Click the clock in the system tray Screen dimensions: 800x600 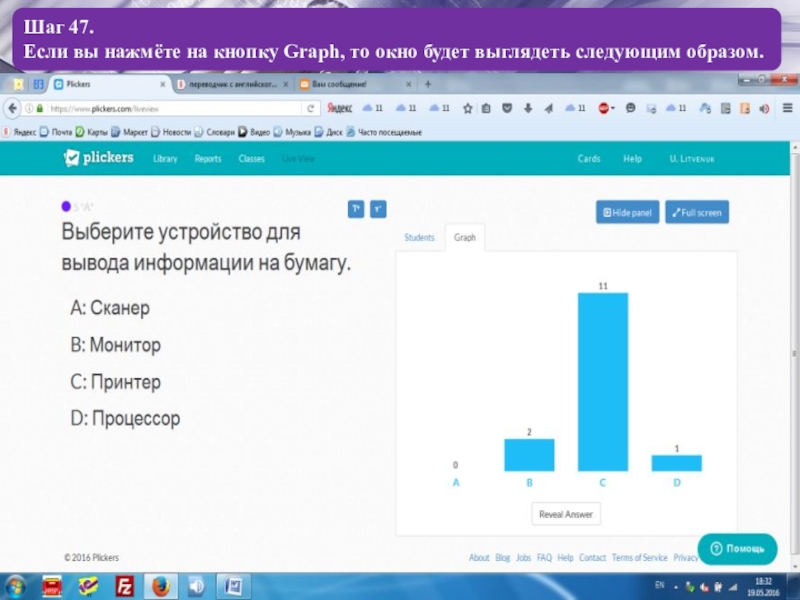pos(763,587)
